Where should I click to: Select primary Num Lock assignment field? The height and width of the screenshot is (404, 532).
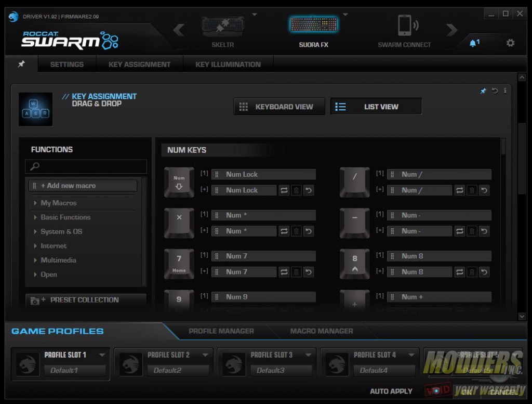coord(263,174)
